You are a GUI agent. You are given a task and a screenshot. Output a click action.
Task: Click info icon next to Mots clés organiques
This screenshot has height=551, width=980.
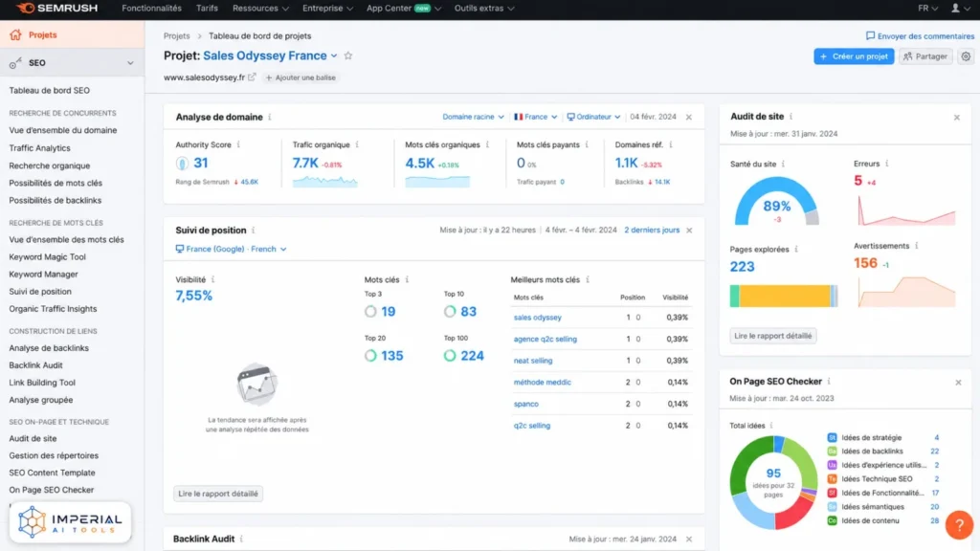point(487,144)
